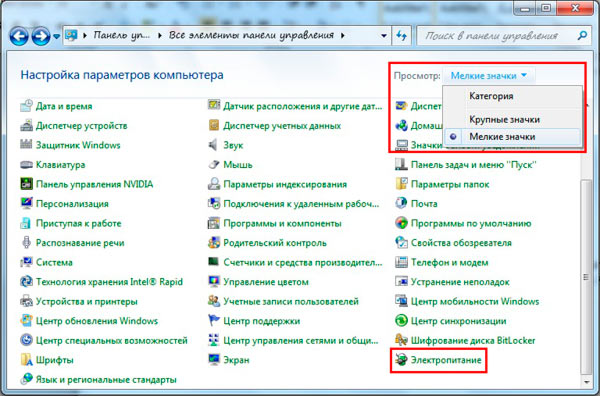Expand the breadcrumb arrow after Панель уп...
The height and width of the screenshot is (396, 600).
coord(160,36)
